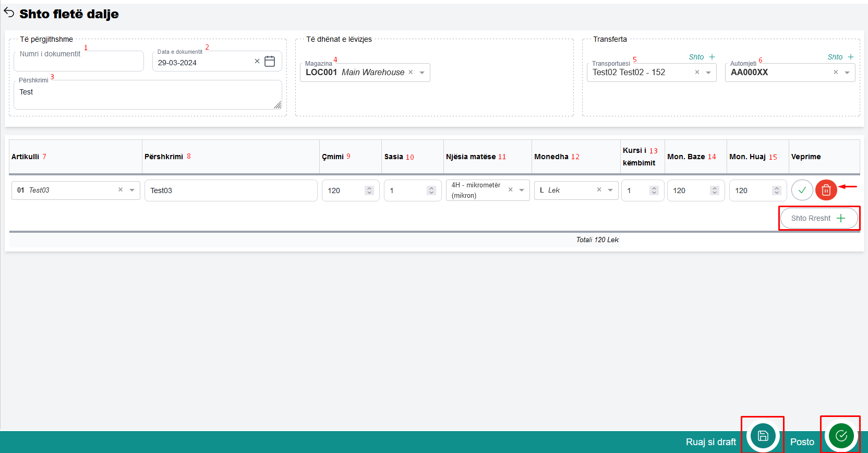Confirm the row with green checkmark icon
The image size is (868, 453).
pos(802,190)
